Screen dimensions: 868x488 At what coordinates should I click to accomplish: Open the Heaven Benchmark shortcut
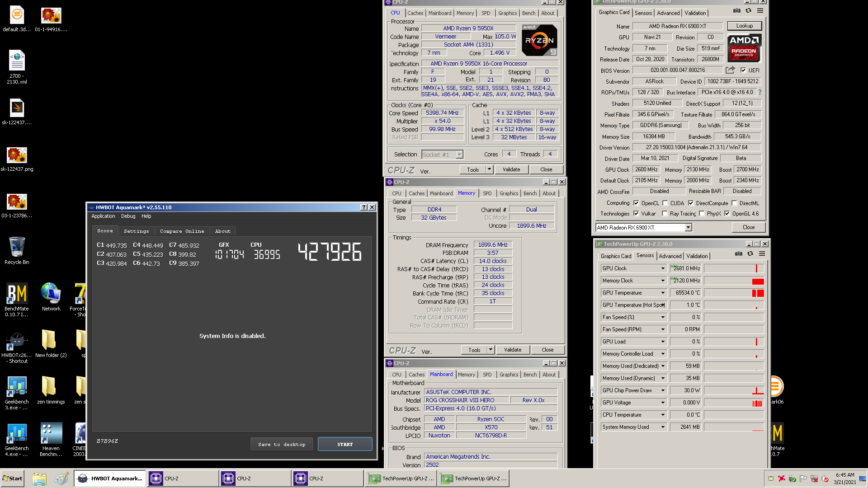pos(51,439)
